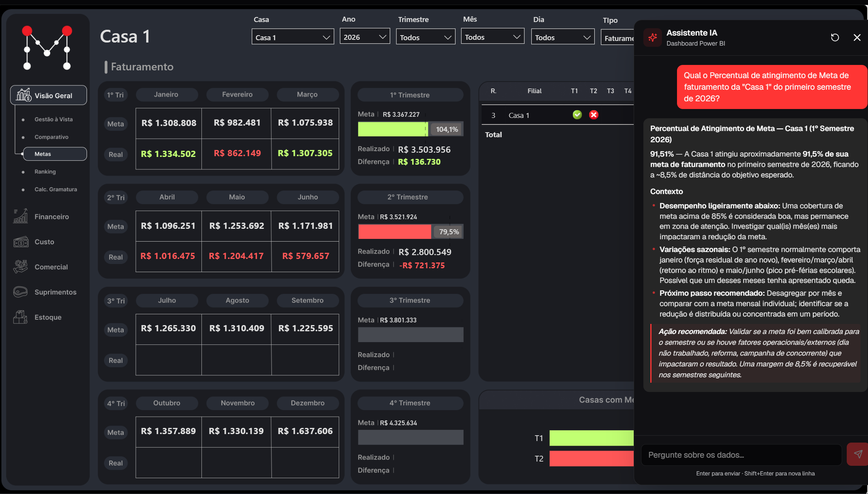Open the Trimestre dropdown
The width and height of the screenshot is (868, 494).
425,37
